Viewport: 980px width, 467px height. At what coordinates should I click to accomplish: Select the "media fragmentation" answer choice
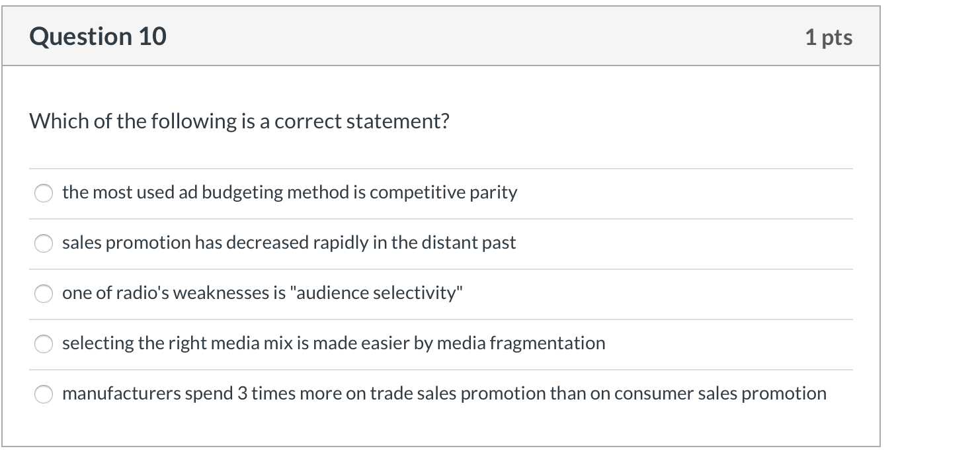[x=44, y=343]
